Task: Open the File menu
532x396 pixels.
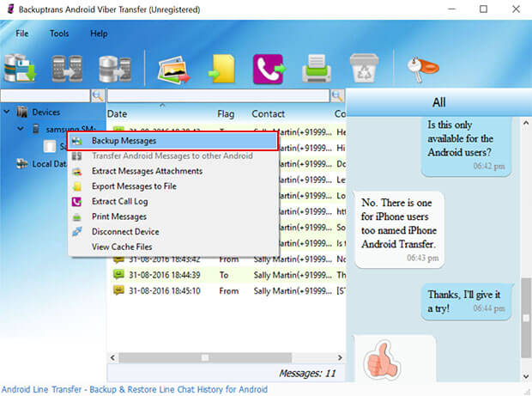Action: pos(22,34)
